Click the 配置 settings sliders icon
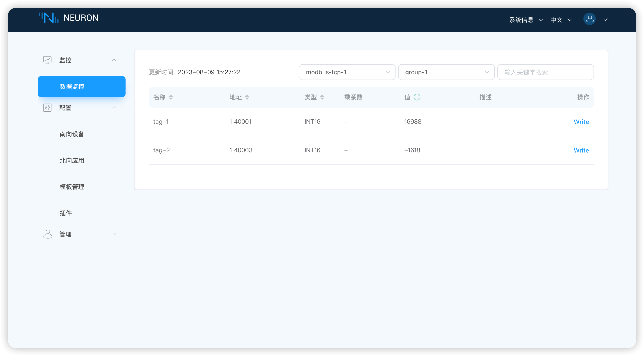 (47, 108)
